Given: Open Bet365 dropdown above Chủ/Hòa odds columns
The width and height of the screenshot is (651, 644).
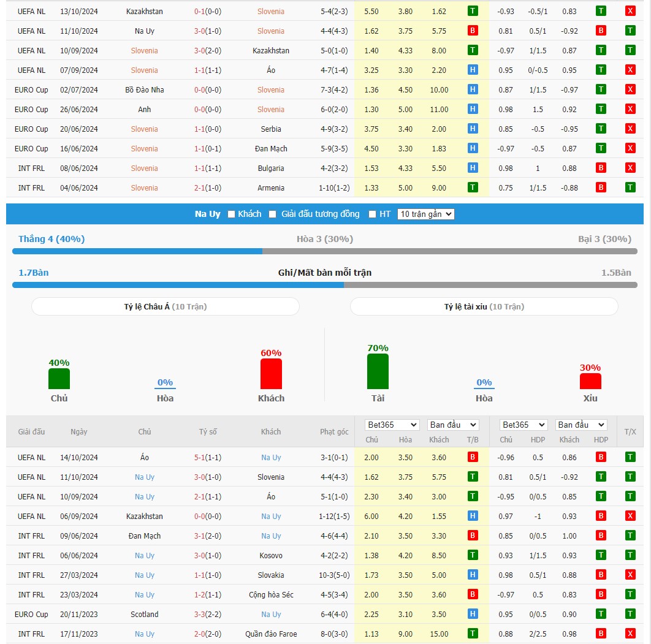Looking at the screenshot, I should pos(392,425).
